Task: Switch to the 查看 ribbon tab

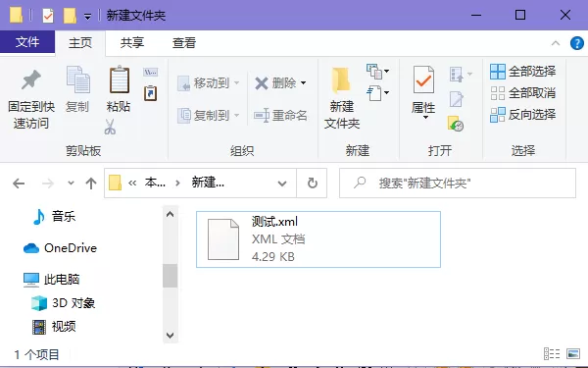Action: pos(184,43)
